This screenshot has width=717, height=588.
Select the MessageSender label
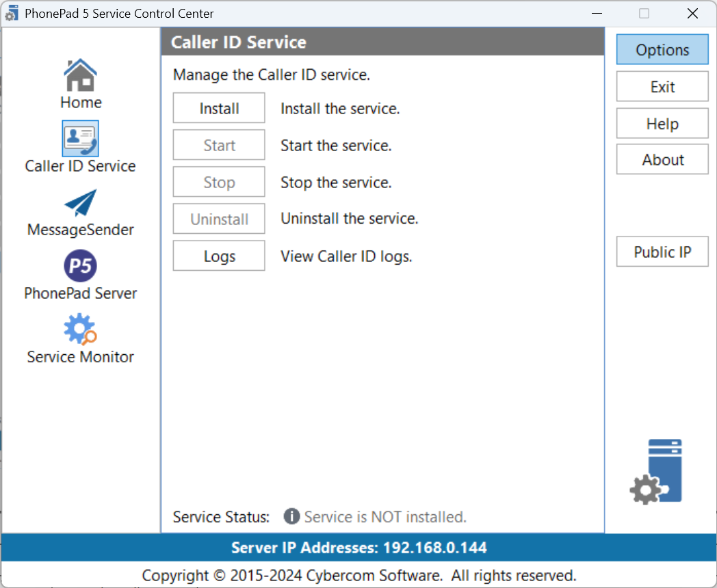tap(81, 229)
